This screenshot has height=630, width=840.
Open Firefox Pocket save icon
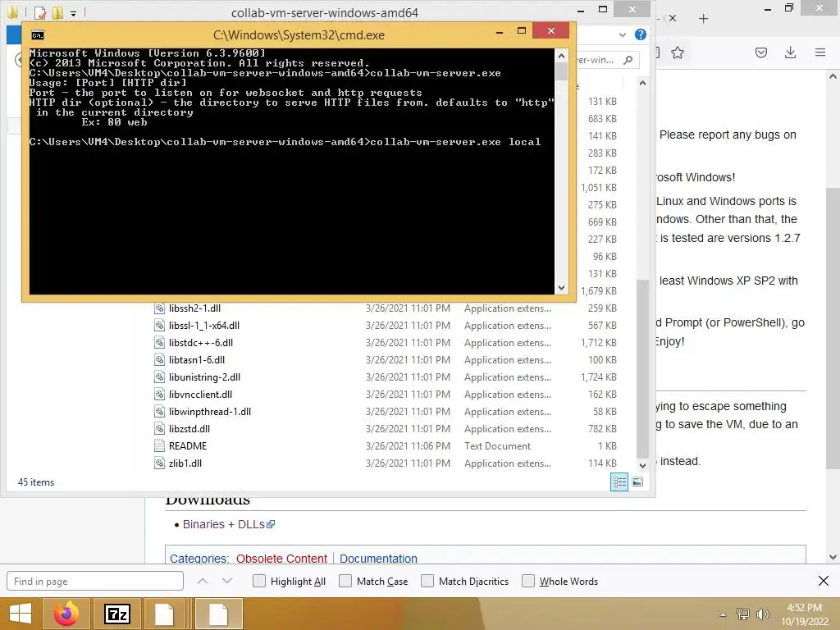(x=761, y=52)
